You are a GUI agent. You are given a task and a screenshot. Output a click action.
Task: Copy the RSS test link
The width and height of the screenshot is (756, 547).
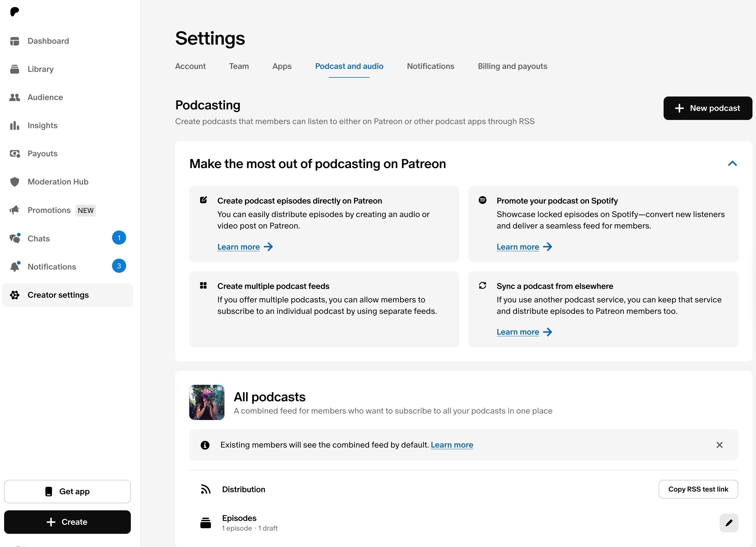coord(698,489)
